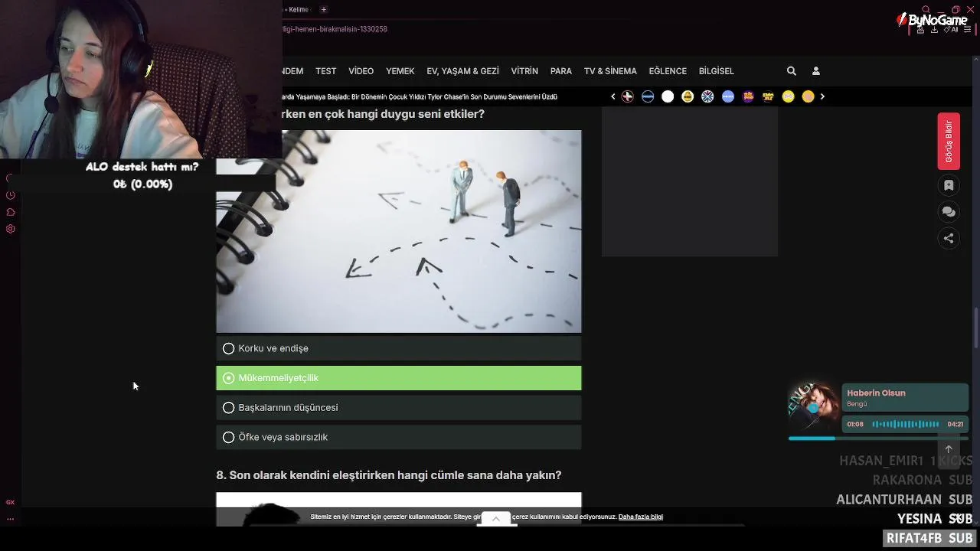Viewport: 980px width, 551px height.
Task: Go to previous stories with left chevron
Action: pyautogui.click(x=612, y=96)
